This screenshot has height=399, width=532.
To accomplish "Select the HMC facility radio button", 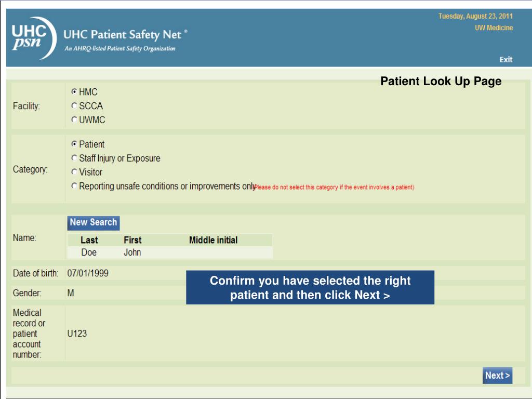I will (74, 91).
